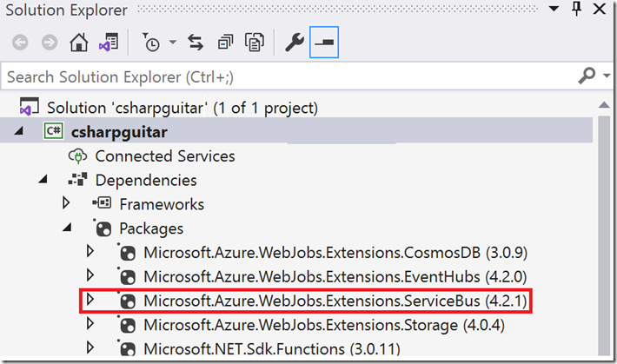Close the Solution Explorer panel
617x364 pixels.
600,9
